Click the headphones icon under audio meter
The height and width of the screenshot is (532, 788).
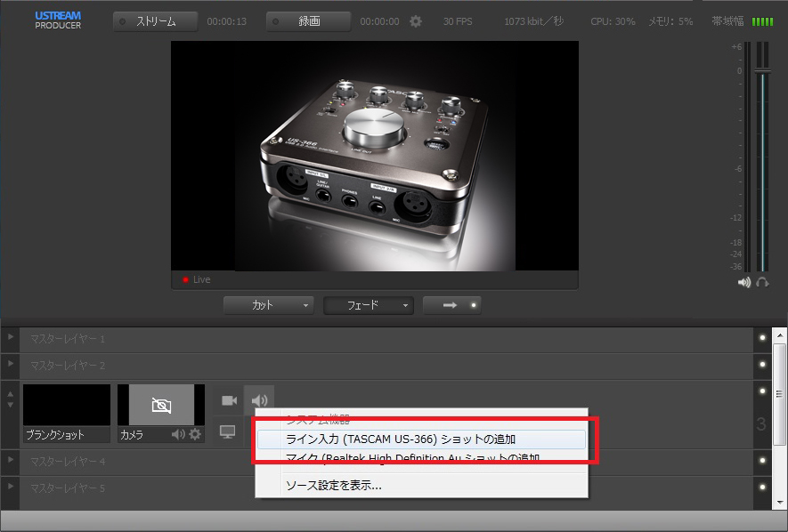(762, 283)
